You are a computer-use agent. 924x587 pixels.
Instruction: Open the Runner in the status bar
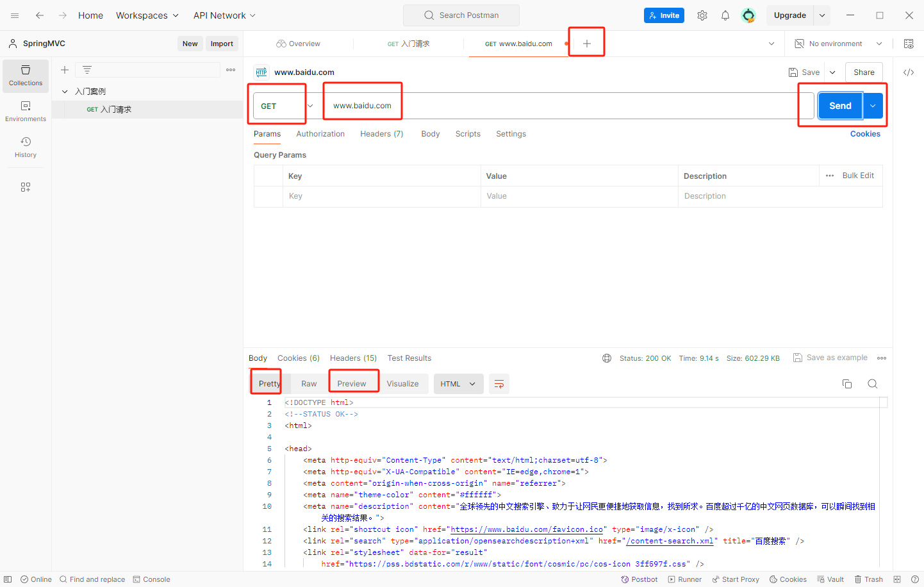coord(685,579)
